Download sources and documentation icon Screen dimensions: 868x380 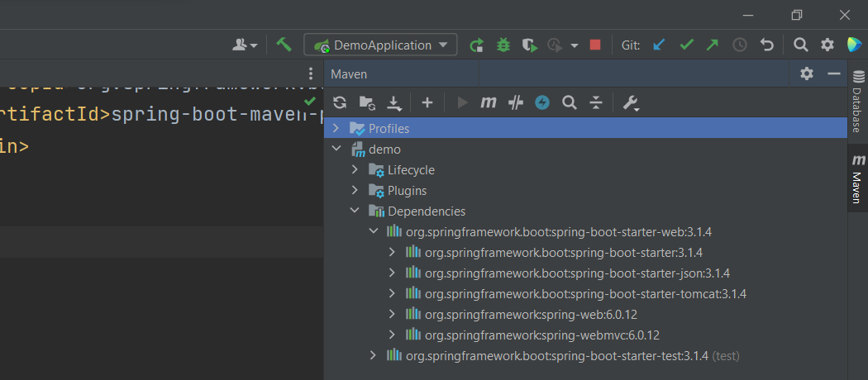tap(393, 102)
